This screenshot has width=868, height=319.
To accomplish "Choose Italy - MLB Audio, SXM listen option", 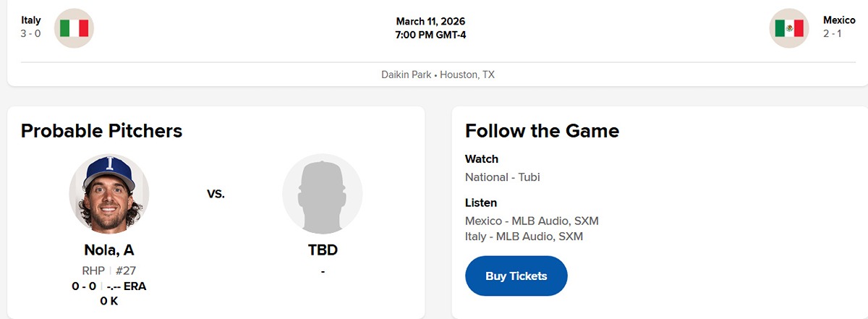I will coord(524,237).
